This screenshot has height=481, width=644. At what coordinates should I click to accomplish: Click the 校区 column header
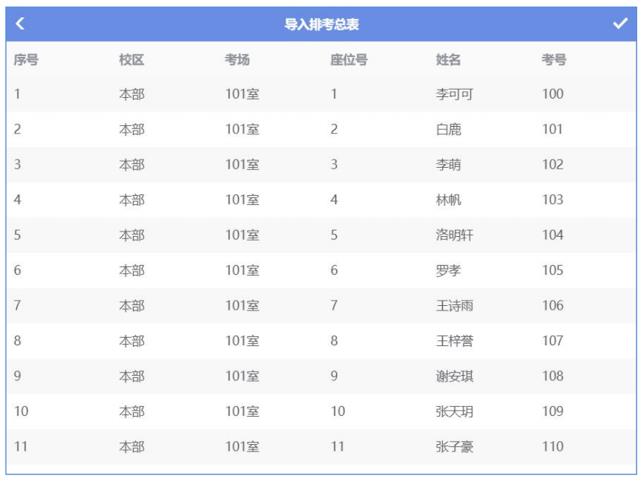[131, 60]
